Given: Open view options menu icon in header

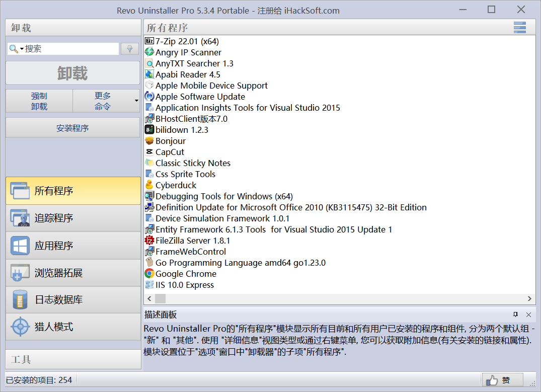Looking at the screenshot, I should coord(519,28).
